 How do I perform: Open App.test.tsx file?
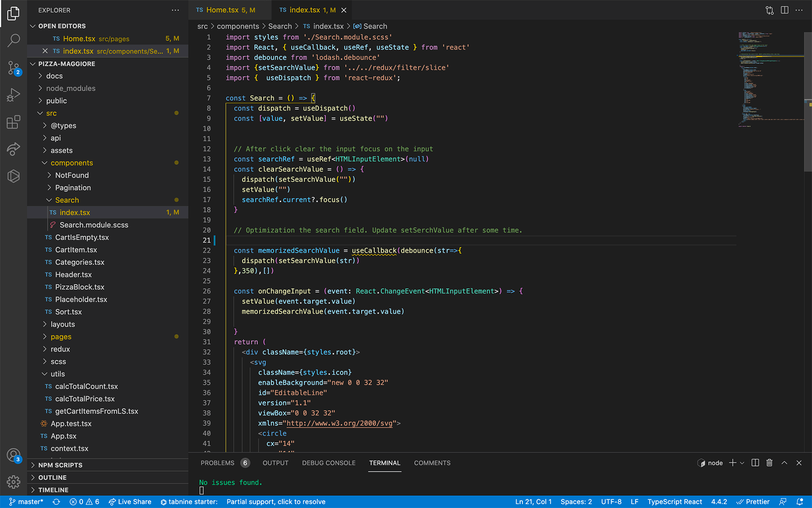click(108, 424)
